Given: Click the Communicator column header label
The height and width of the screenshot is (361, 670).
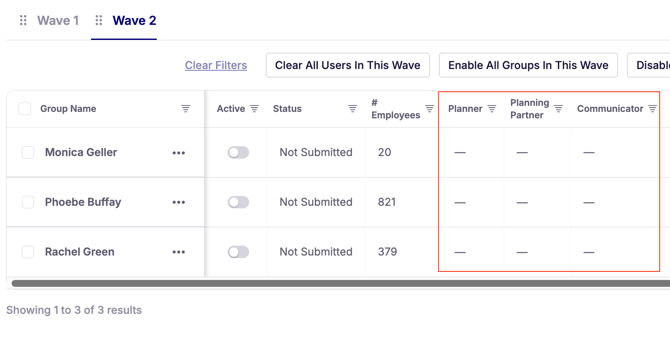Looking at the screenshot, I should [610, 109].
